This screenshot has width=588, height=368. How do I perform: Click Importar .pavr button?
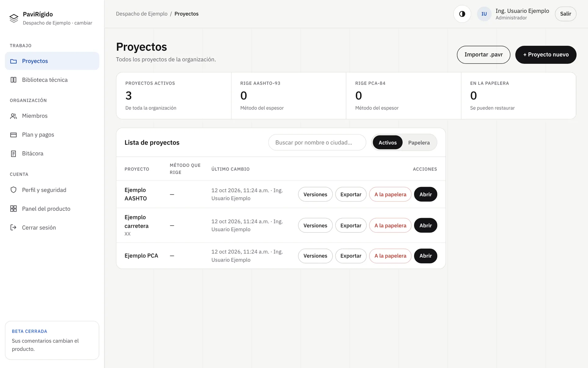[483, 55]
